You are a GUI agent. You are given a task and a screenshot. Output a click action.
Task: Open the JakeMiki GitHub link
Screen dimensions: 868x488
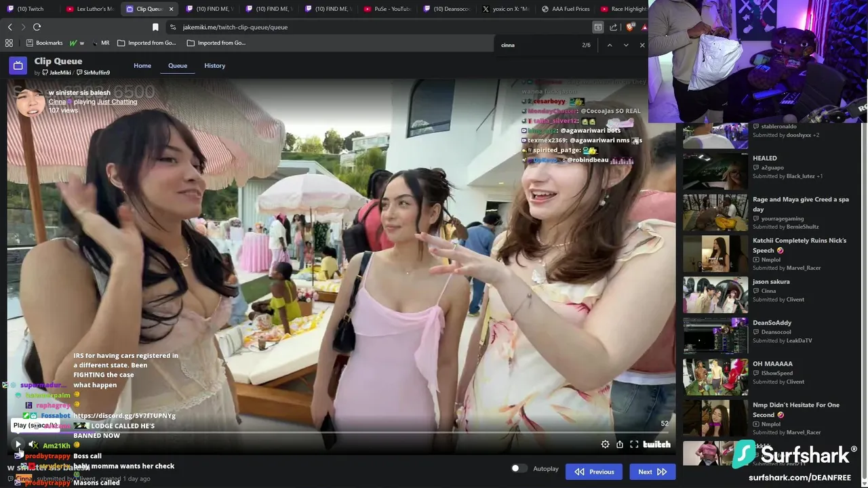[x=56, y=73]
